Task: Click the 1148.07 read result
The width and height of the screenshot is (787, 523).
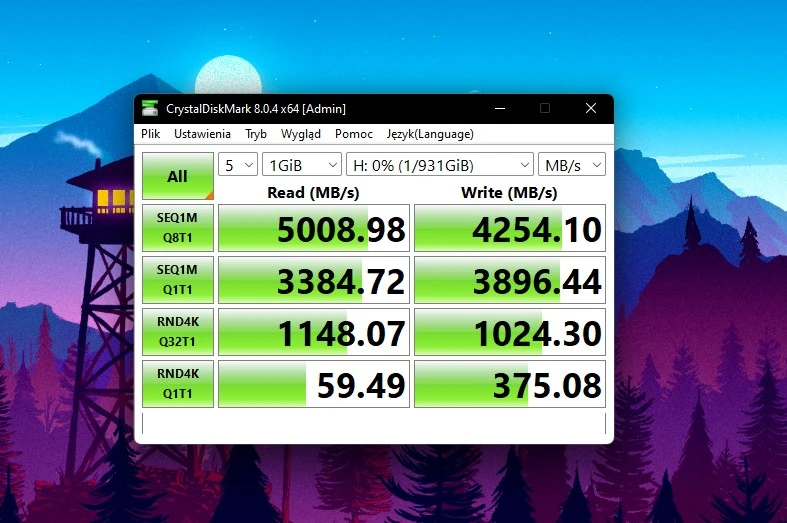Action: (x=314, y=332)
